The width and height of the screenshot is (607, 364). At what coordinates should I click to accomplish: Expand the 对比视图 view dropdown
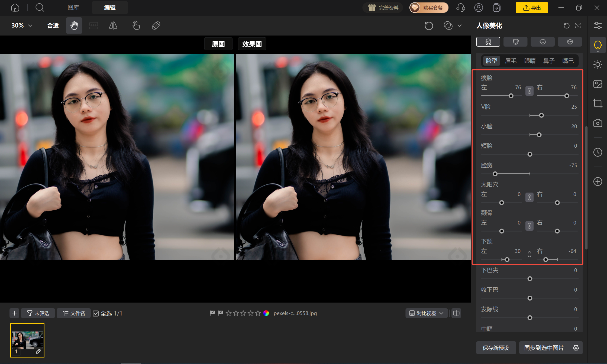point(427,313)
